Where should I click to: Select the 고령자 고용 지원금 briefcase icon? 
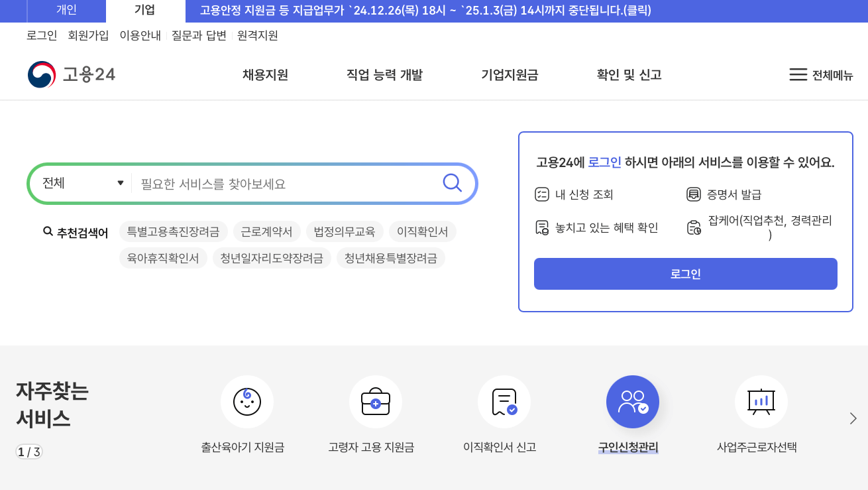click(x=376, y=401)
